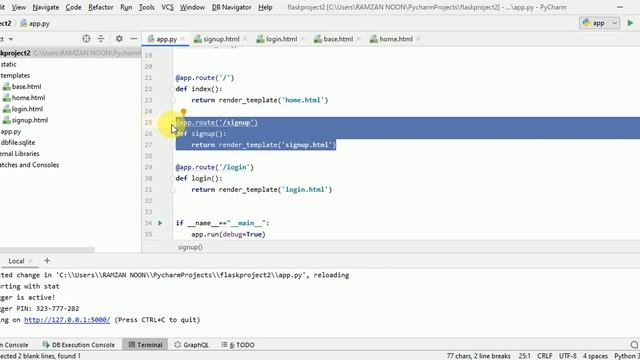Click the 25:1 cursor position indicator
The image size is (640, 360).
click(x=524, y=356)
